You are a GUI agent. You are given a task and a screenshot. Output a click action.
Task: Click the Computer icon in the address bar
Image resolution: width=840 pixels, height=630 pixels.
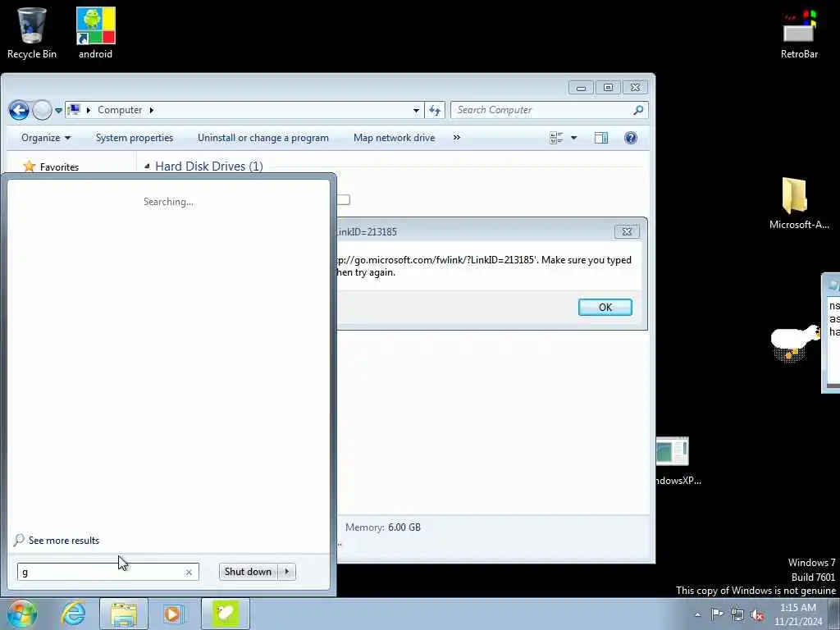pos(74,110)
